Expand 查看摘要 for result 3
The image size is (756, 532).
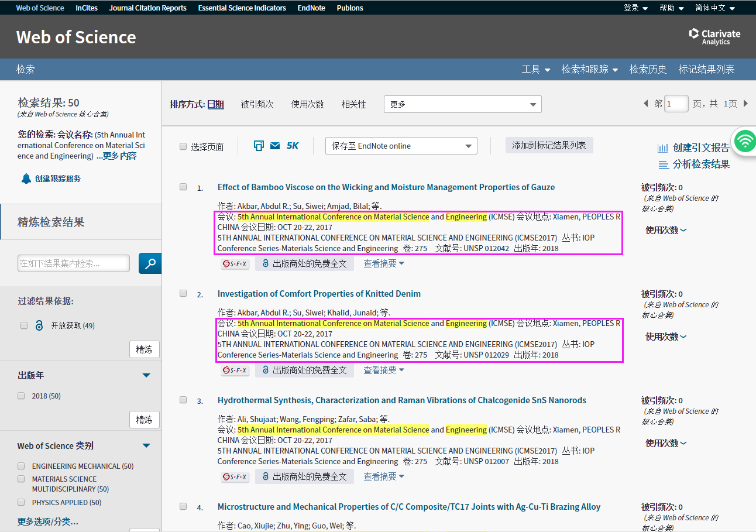click(384, 476)
